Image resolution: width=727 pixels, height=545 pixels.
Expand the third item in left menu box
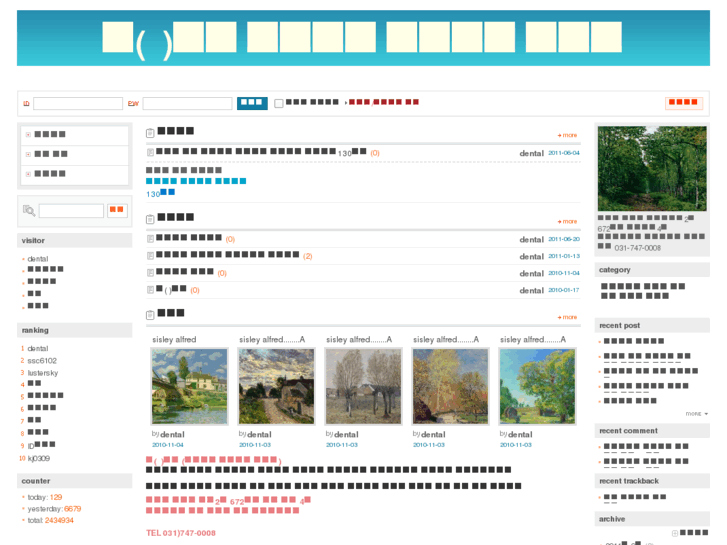coord(28,174)
